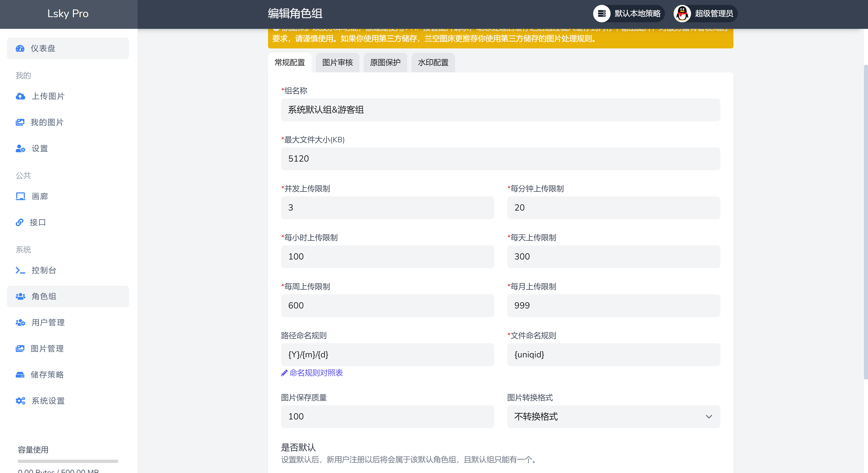
Task: Click the 默认本地策略 button
Action: [x=629, y=14]
